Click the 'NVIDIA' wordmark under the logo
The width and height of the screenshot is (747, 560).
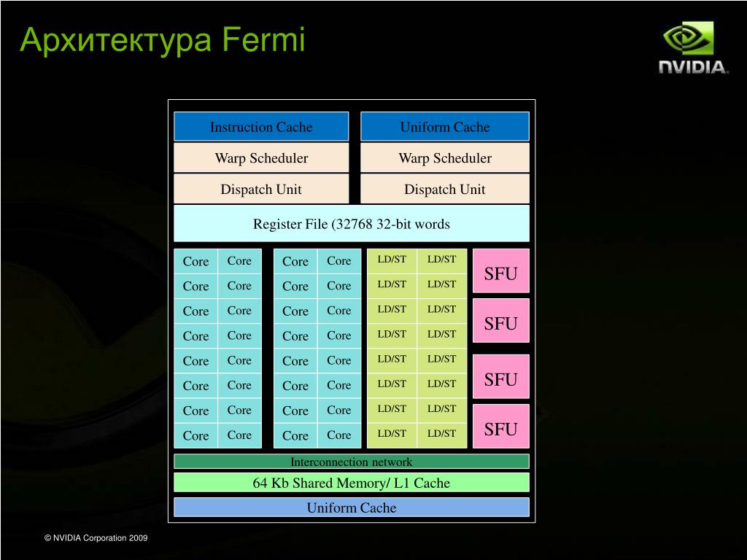[694, 66]
